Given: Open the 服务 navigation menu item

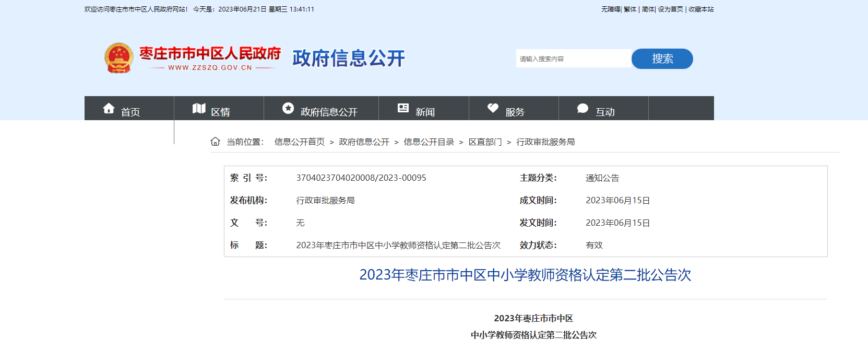Looking at the screenshot, I should [x=515, y=112].
